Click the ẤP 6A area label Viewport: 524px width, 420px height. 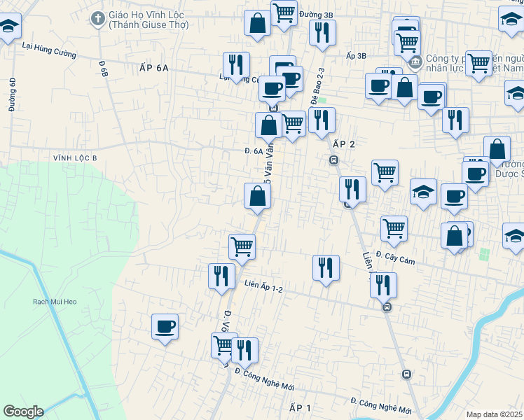tap(154, 68)
